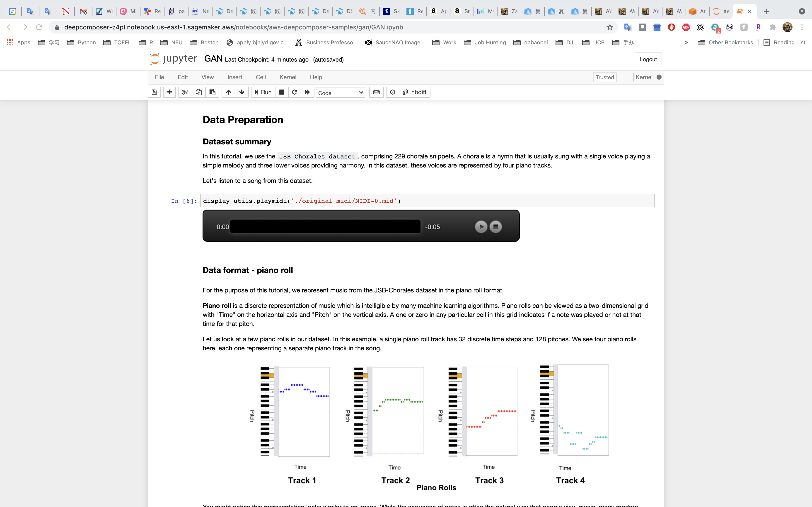Toggle the Trusted notebook indicator

(x=605, y=77)
